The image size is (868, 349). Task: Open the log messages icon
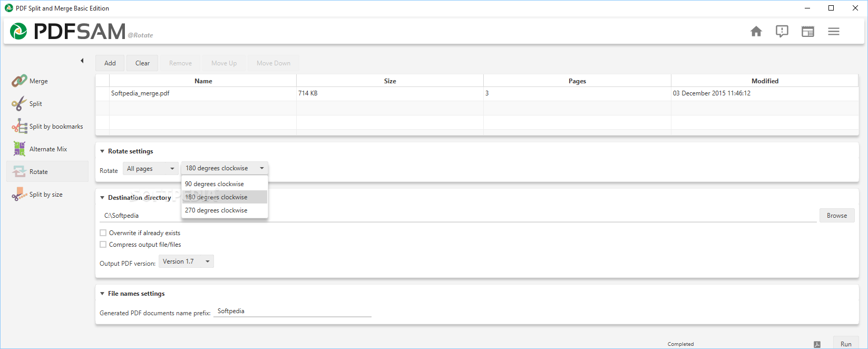782,32
